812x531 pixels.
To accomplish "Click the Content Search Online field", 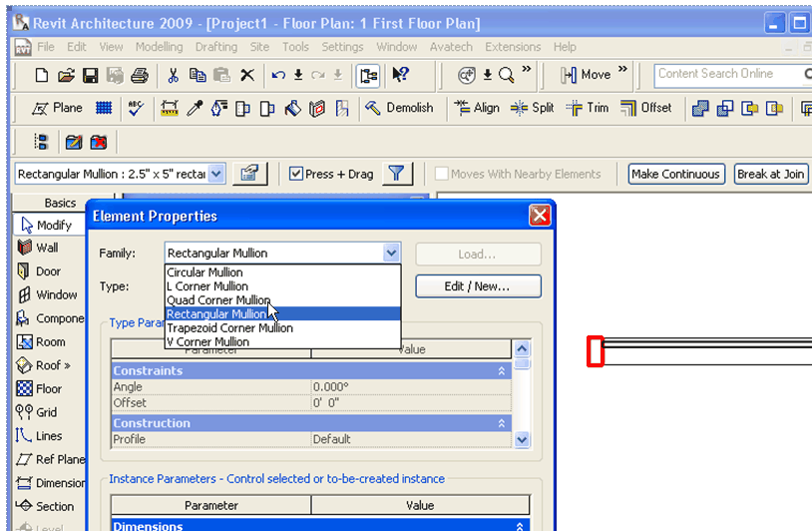I will 727,75.
